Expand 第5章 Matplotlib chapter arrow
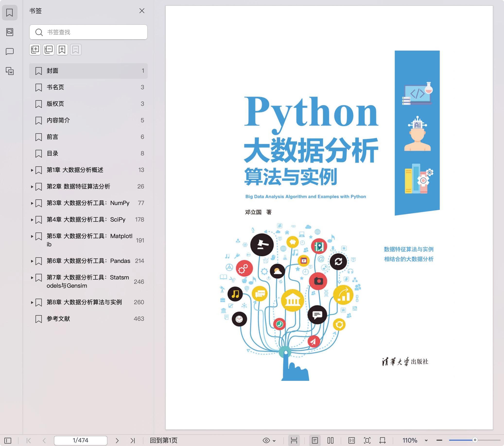 coord(32,236)
